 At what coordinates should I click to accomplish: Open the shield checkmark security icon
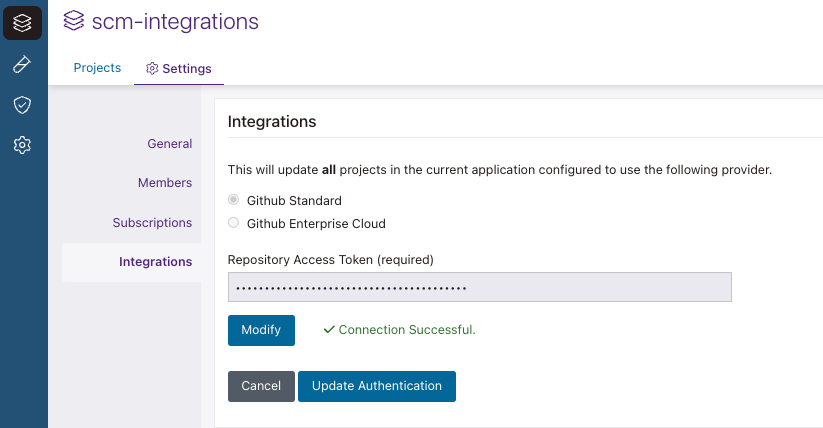(22, 105)
